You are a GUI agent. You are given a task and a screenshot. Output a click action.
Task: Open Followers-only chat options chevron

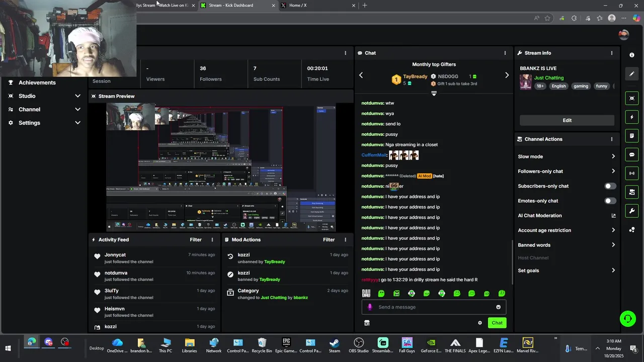(x=613, y=171)
